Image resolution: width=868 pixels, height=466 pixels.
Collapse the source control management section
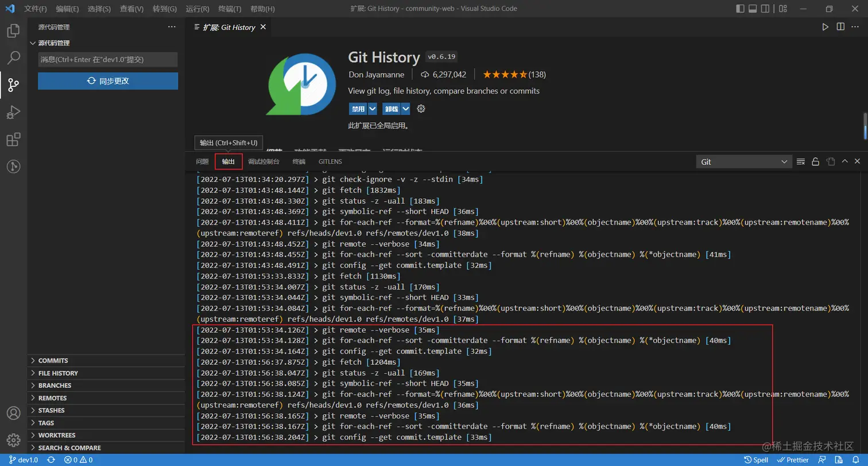(x=106, y=43)
